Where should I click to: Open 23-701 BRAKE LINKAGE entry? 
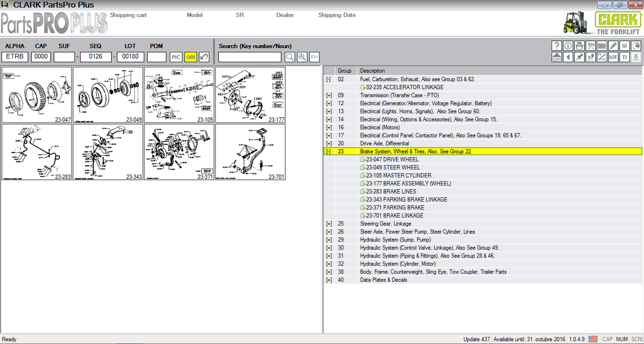pyautogui.click(x=391, y=216)
